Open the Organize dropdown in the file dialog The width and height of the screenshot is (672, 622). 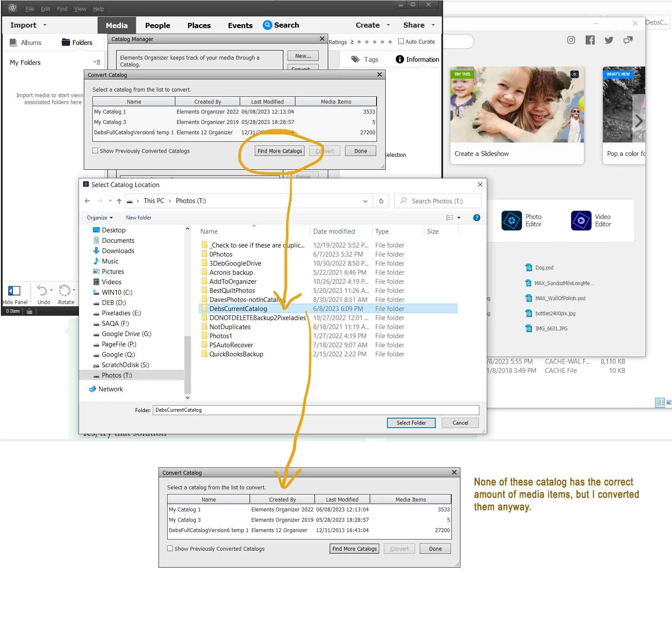coord(100,218)
